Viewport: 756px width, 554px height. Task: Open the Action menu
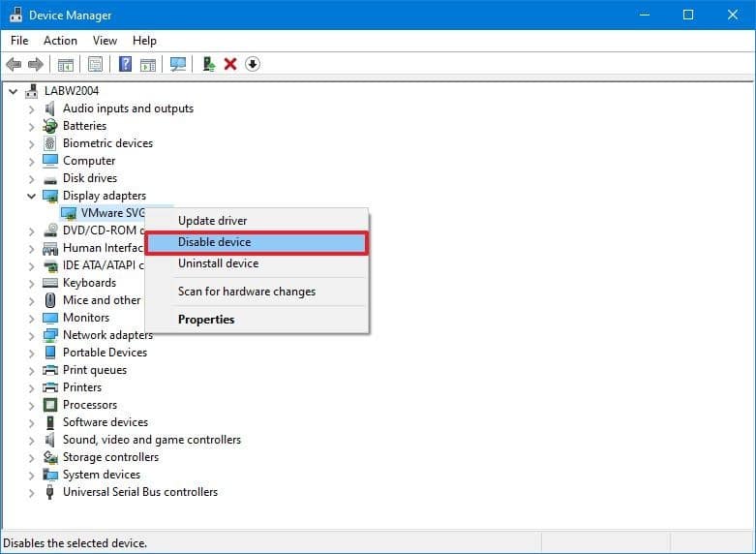[x=60, y=41]
